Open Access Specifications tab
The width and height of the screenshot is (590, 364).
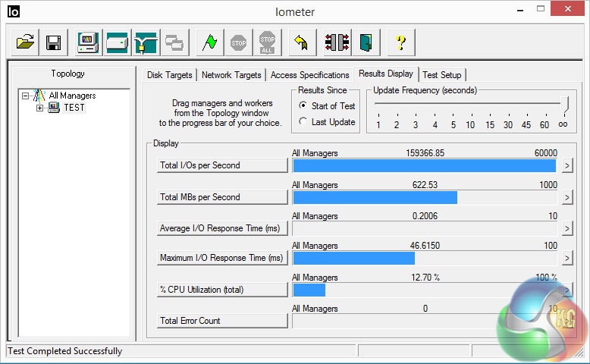coord(309,75)
